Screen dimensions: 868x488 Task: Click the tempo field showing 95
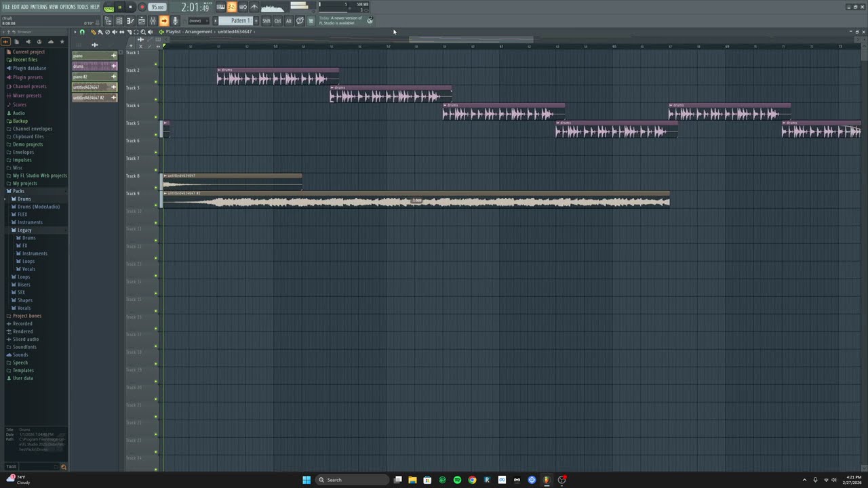(157, 7)
